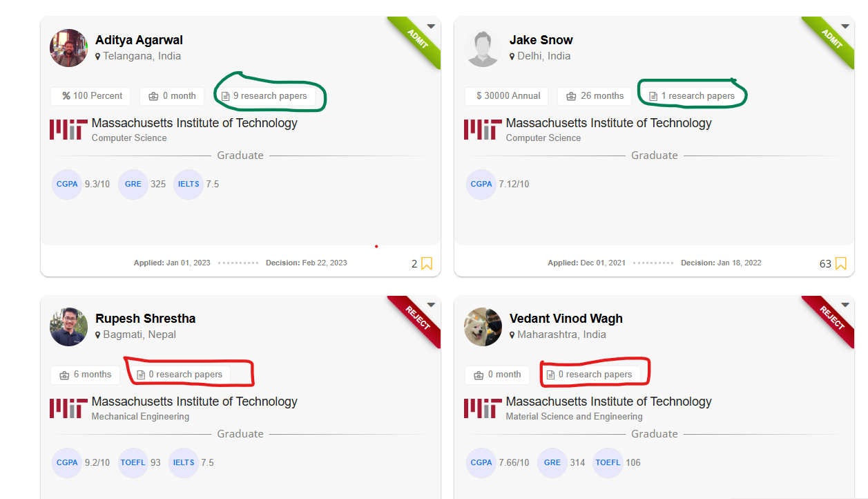The image size is (868, 499).
Task: Open Rupesh Shrestha's profile picture
Action: (69, 327)
